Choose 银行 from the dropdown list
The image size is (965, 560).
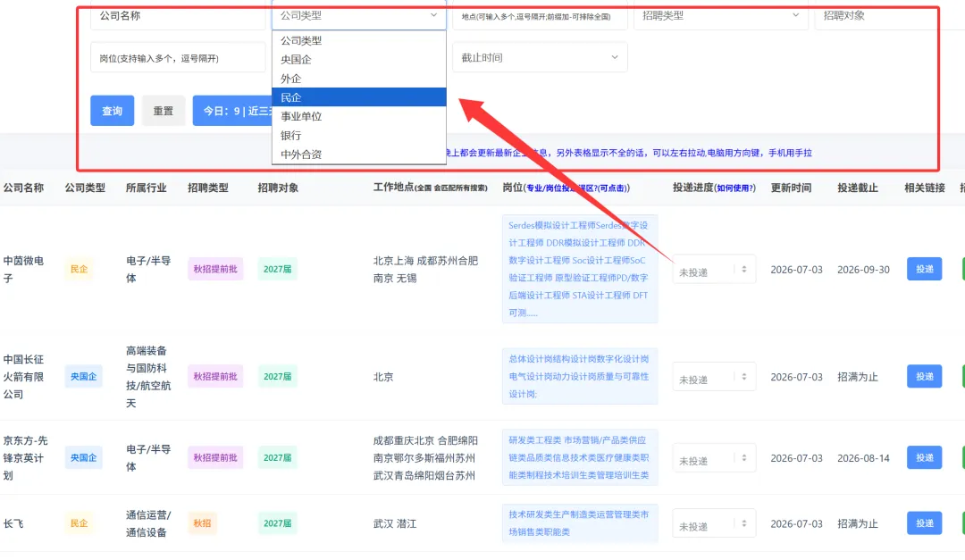[x=359, y=136]
